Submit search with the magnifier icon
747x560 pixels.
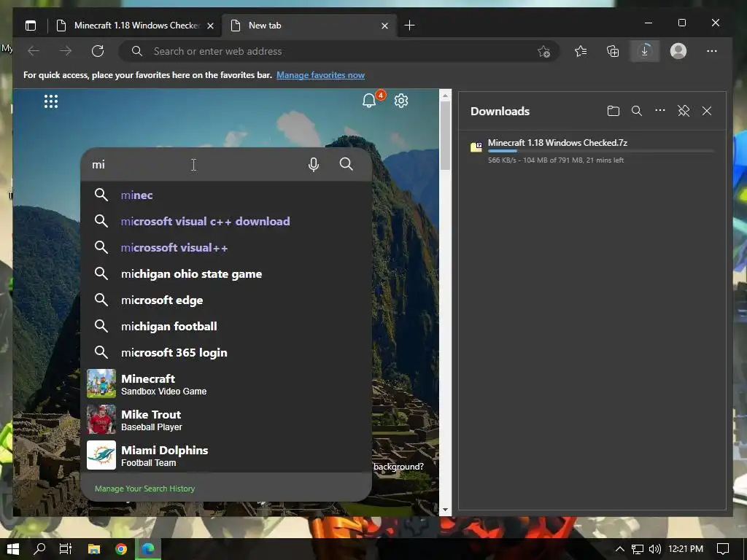tap(347, 164)
